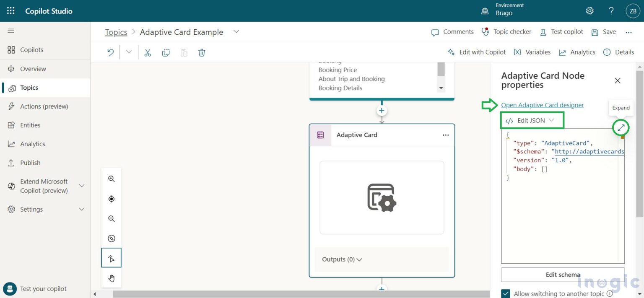The width and height of the screenshot is (644, 298).
Task: Activate the pan hand tool on the canvas
Action: 111,278
